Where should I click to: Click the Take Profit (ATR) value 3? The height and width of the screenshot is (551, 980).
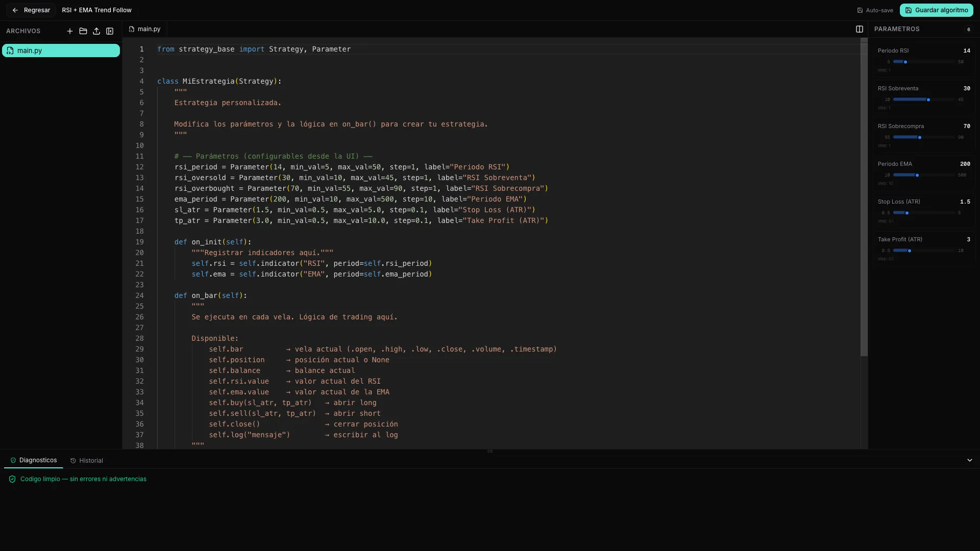coord(968,239)
